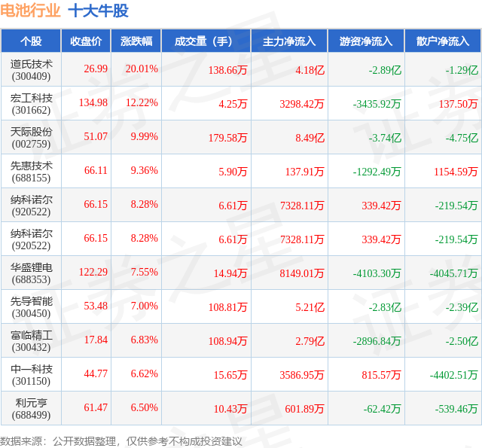
Task: Open stock 先导智能 (300450)
Action: coord(31,307)
